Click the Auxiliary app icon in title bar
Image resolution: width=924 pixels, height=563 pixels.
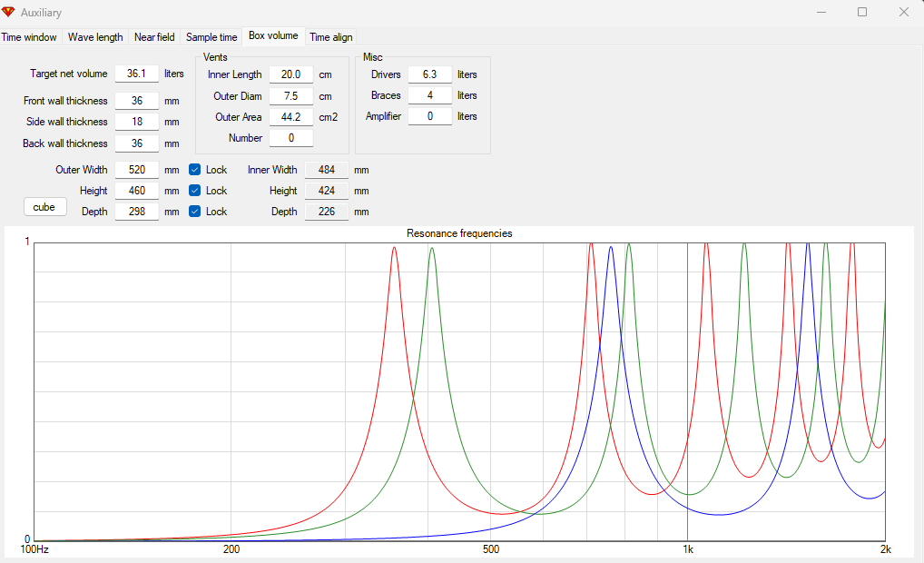(8, 12)
